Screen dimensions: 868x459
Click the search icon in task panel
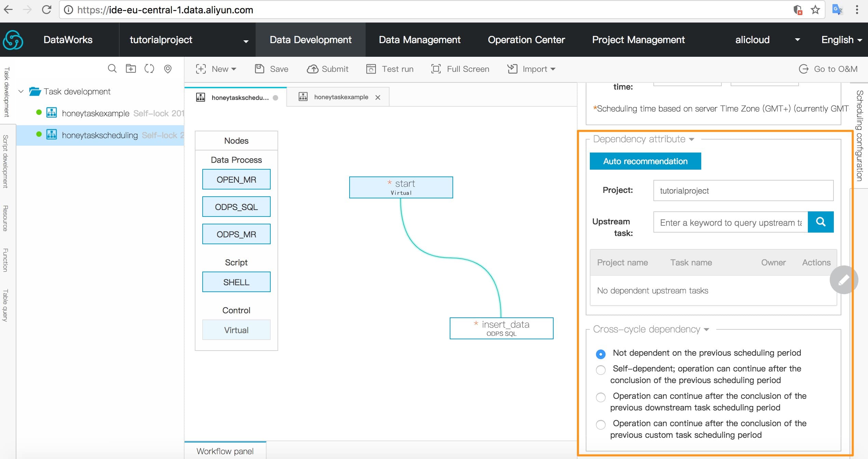point(112,69)
